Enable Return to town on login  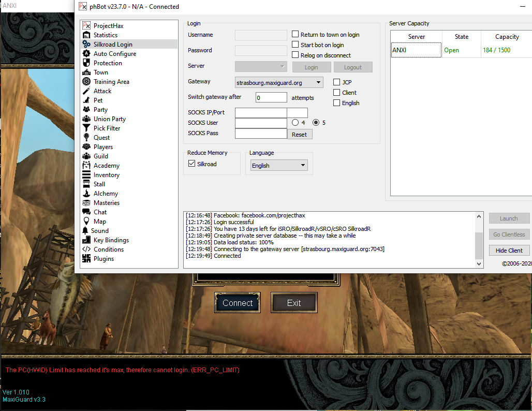tap(295, 35)
